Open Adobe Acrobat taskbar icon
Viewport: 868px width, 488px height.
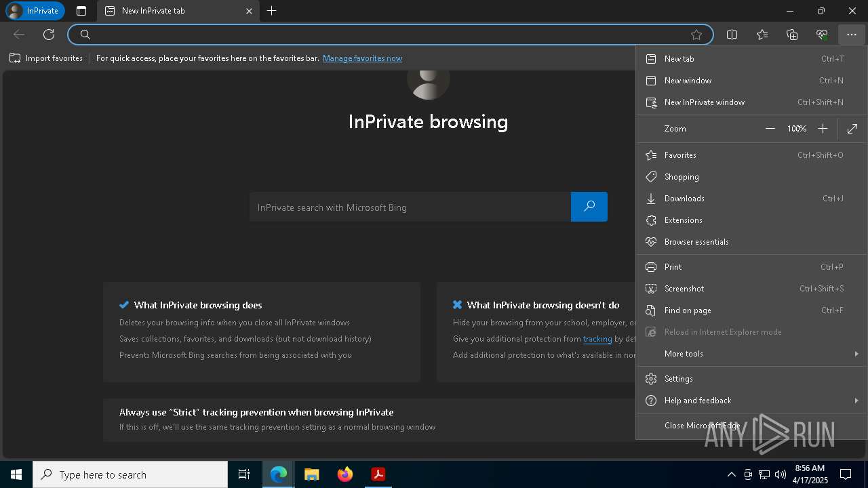click(x=378, y=474)
